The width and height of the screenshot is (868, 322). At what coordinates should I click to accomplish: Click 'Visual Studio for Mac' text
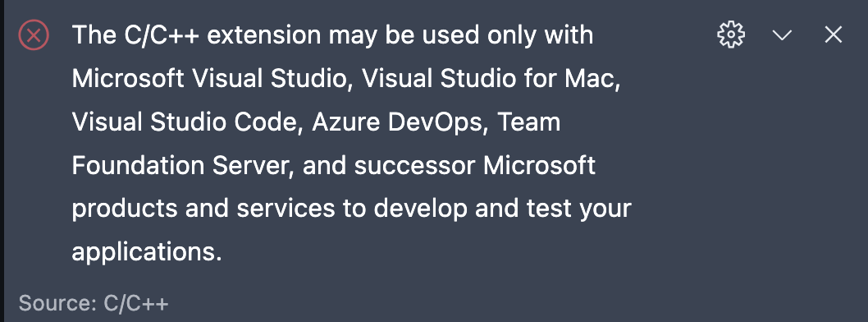pyautogui.click(x=489, y=79)
